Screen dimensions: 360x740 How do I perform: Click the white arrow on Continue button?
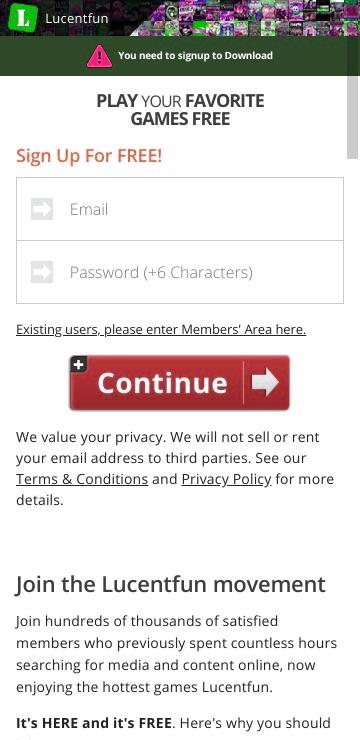click(265, 382)
